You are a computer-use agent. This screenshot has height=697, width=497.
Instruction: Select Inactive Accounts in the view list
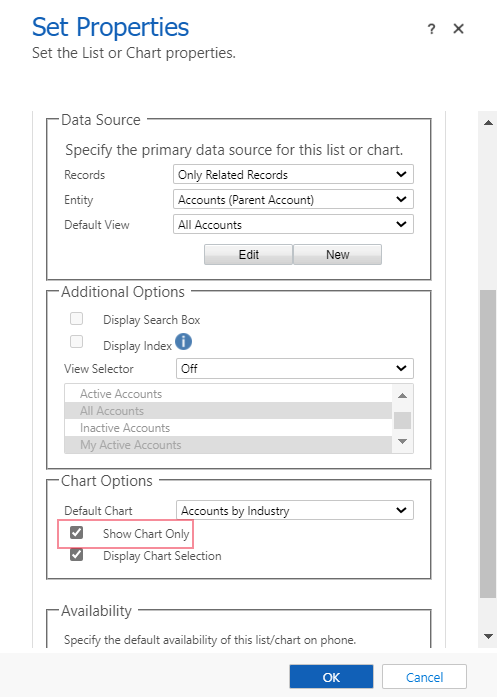click(228, 428)
